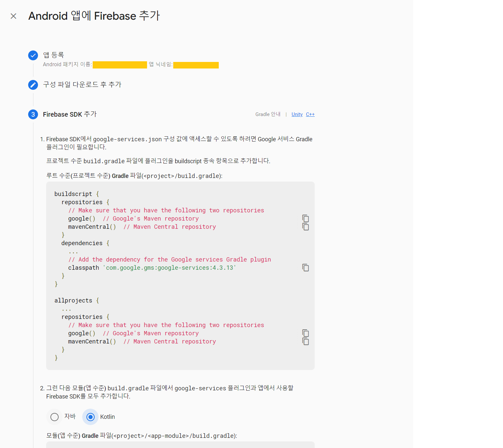The width and height of the screenshot is (503, 448).
Task: Click the 'buildscript {' code line
Action: (x=77, y=194)
